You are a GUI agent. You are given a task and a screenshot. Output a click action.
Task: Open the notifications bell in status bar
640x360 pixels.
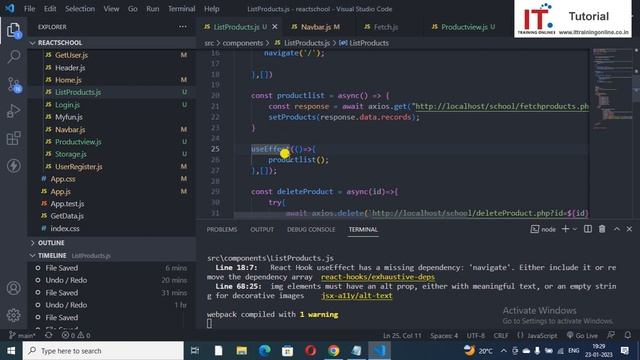628,335
